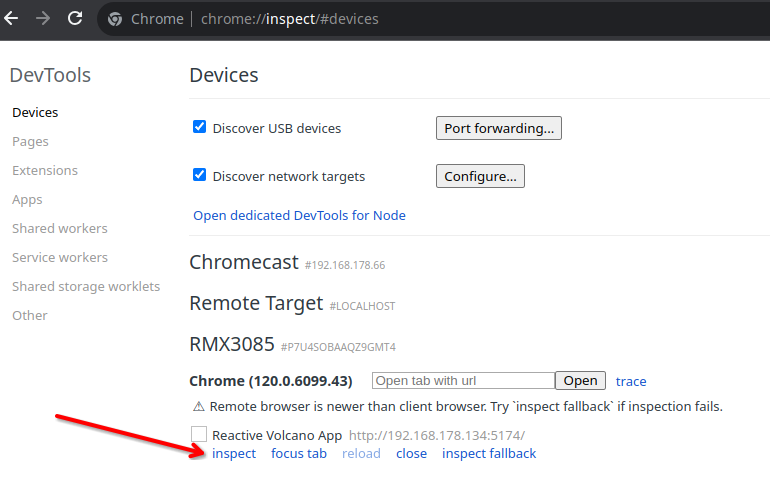770x477 pixels.
Task: Open the Pages section in sidebar
Action: coord(30,141)
